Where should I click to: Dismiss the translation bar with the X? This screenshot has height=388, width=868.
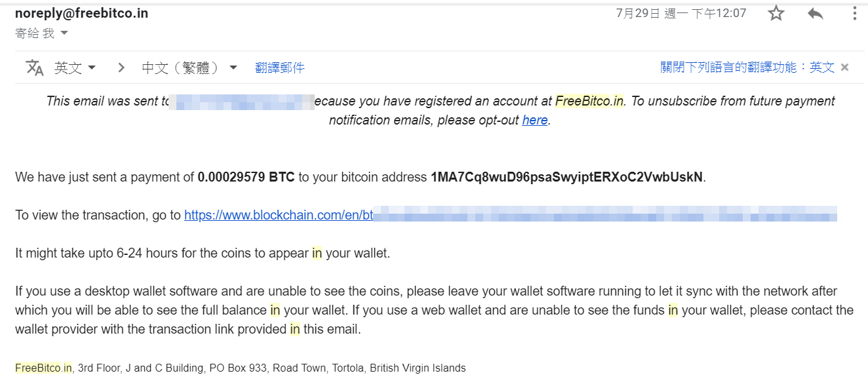(845, 67)
